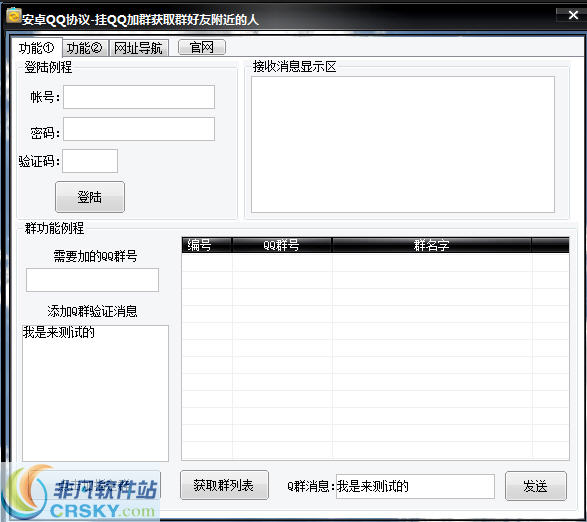The width and height of the screenshot is (587, 522).
Task: Close the 安卓QQ协议 window
Action: (x=573, y=15)
